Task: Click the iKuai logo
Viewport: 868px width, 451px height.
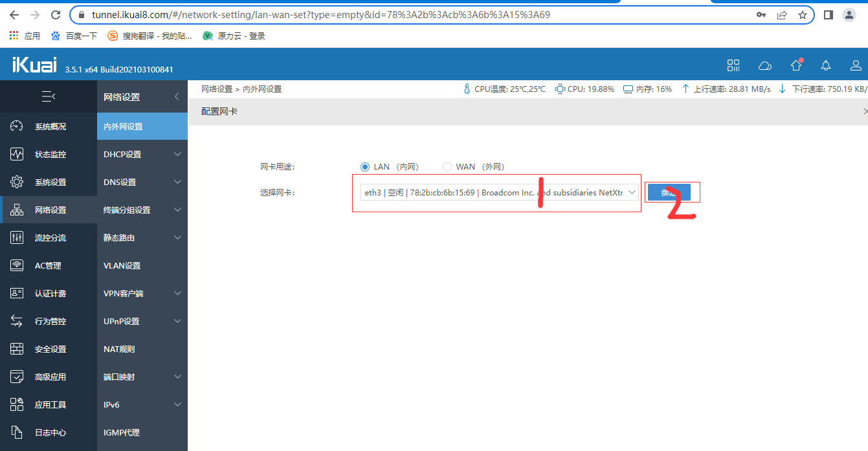Action: click(x=34, y=65)
